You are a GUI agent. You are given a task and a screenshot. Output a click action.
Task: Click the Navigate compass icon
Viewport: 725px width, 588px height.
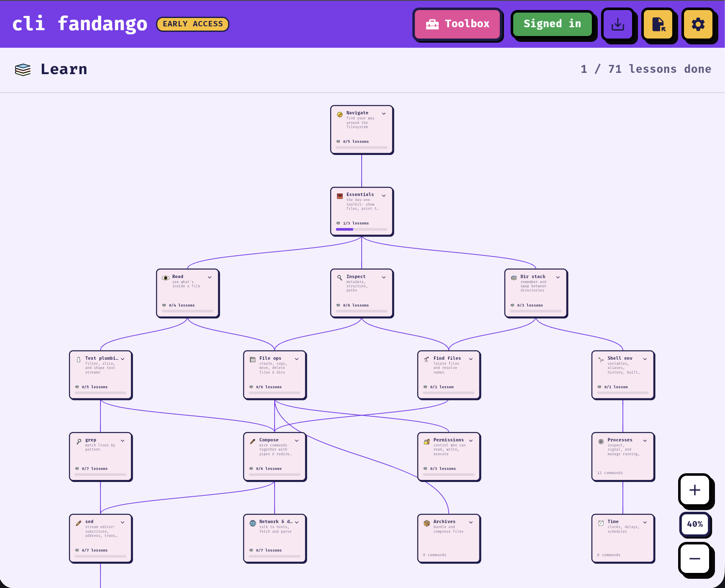pyautogui.click(x=340, y=114)
